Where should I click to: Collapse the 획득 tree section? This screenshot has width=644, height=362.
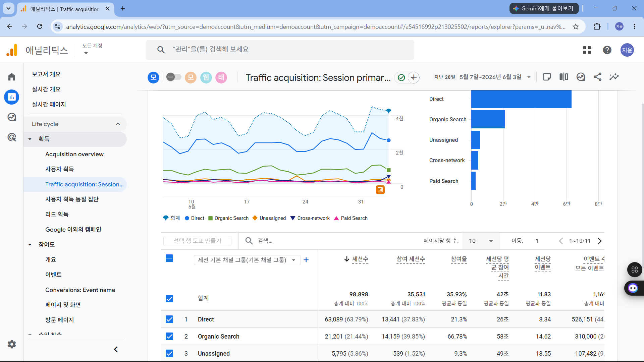tap(30, 139)
